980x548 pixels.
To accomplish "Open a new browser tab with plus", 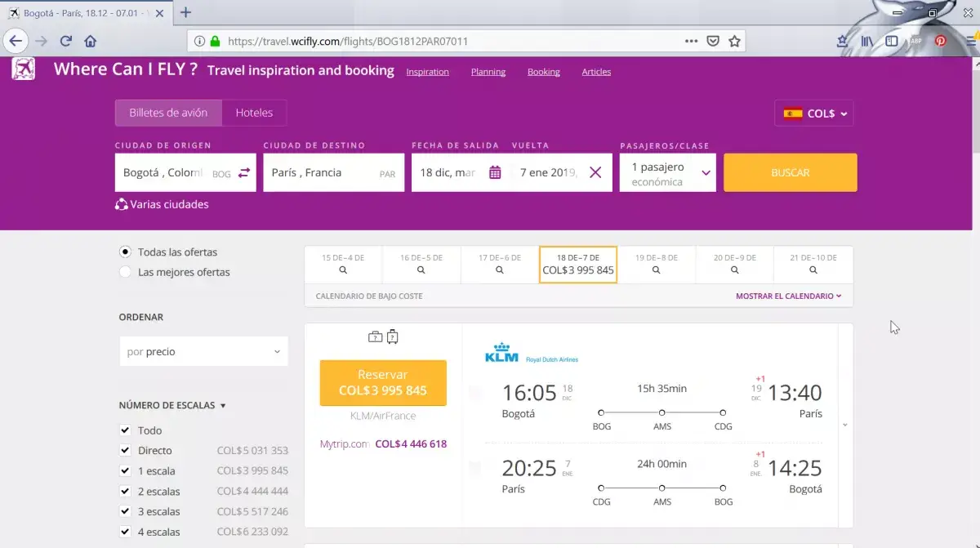I will click(185, 12).
